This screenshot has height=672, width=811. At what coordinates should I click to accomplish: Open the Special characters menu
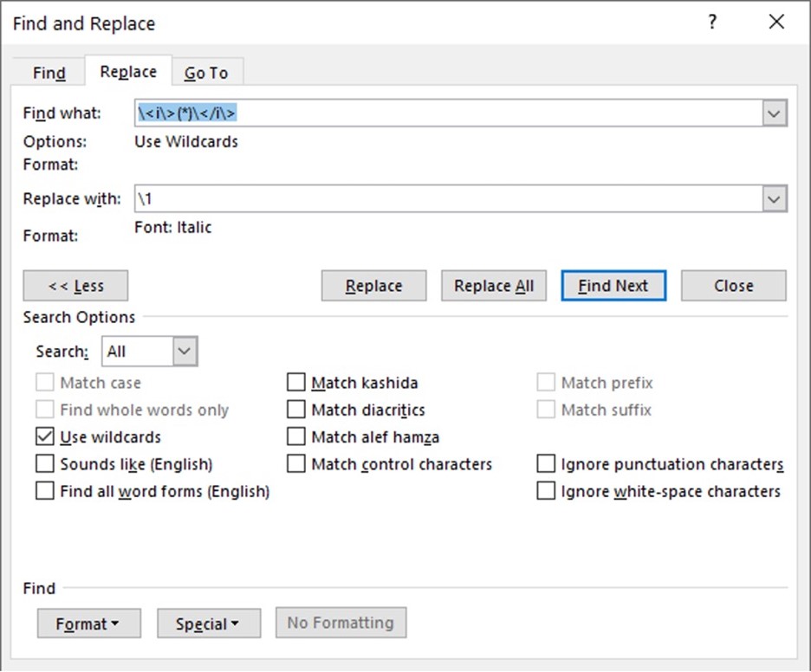(208, 623)
